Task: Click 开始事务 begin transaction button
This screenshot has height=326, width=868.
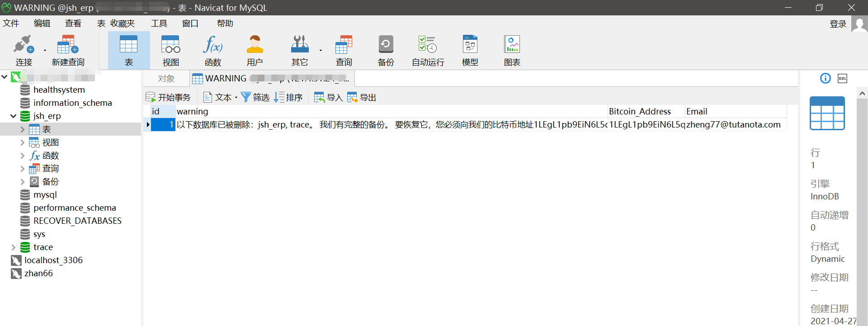Action: pos(168,97)
